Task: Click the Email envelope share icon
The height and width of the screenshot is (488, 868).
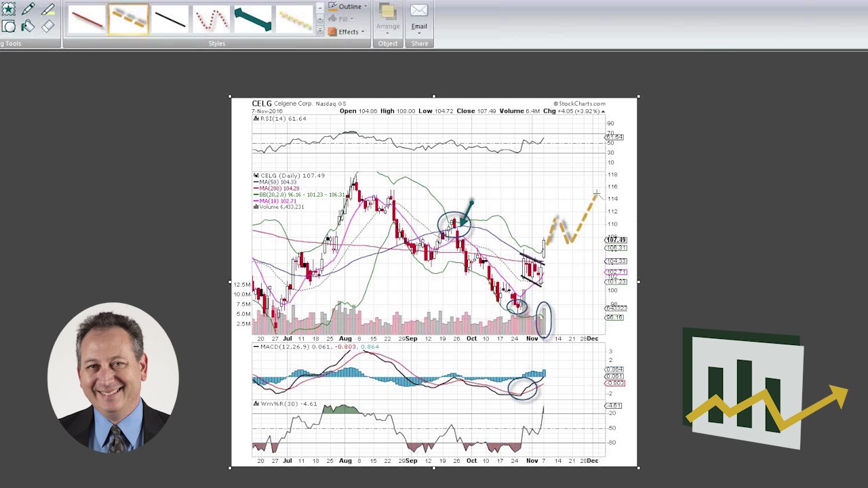Action: 419,11
